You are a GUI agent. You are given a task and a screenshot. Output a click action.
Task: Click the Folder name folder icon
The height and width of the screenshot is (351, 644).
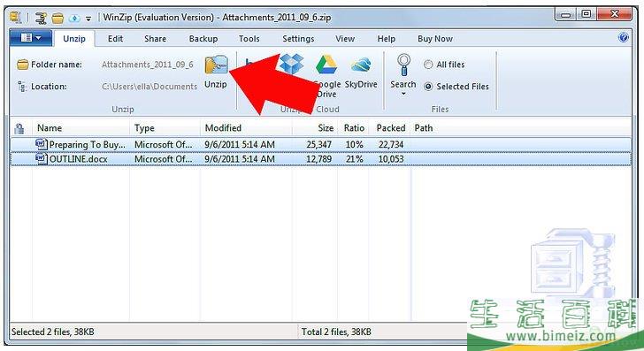pos(23,65)
